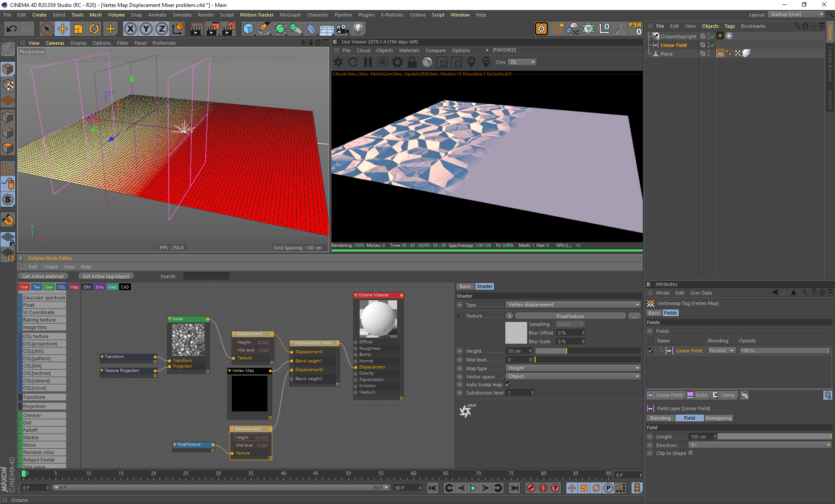The image size is (835, 504).
Task: Toggle OctaneDayLight enabled checkmark in Objects
Action: 712,36
